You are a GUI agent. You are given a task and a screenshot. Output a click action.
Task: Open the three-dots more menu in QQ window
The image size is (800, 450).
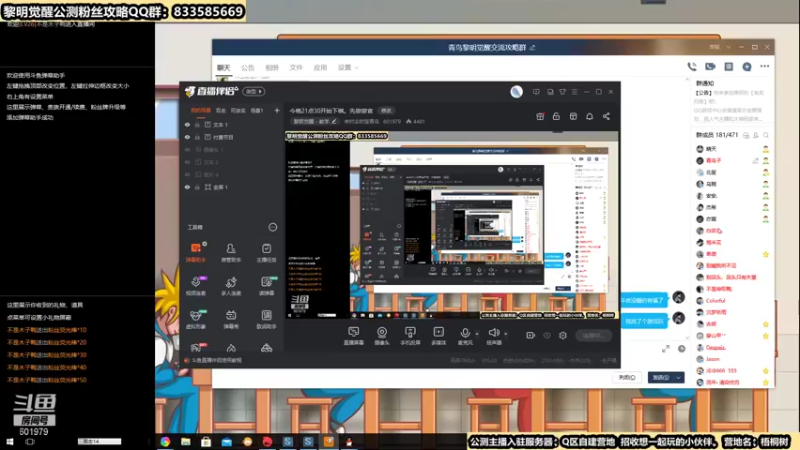(764, 66)
